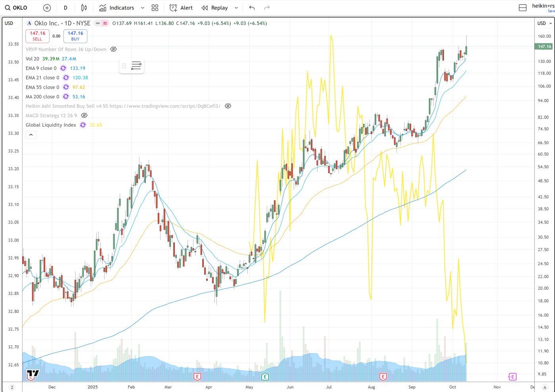Screen dimensions: 555x392
Task: Toggle visibility of MACD Strategy indicator
Action: 84,116
